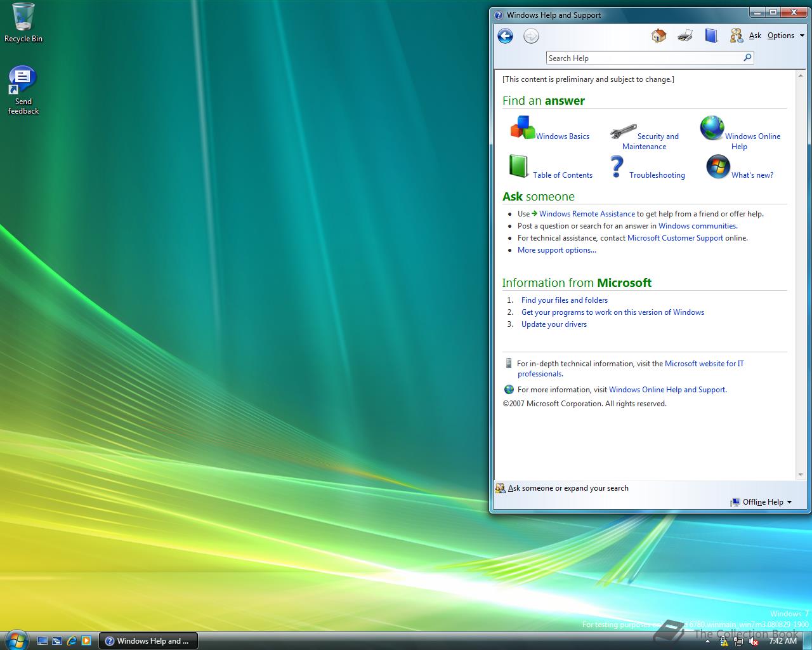
Task: Click Show Desktop in quick launch
Action: (43, 640)
